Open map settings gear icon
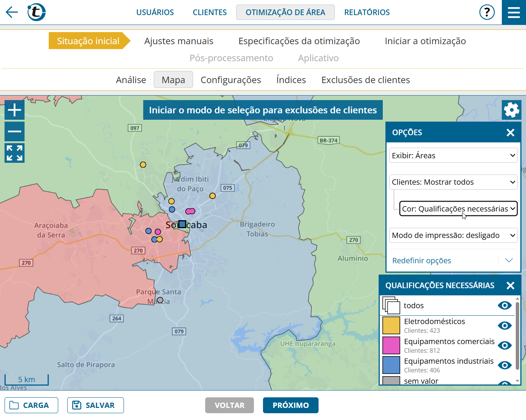Image resolution: width=526 pixels, height=420 pixels. [511, 110]
